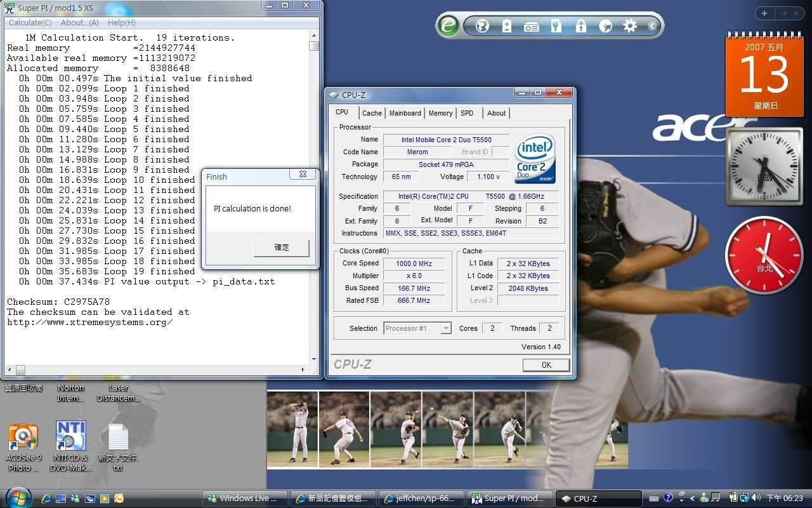Open the Acer eNet network management icon
Viewport: 812px width, 508px height.
[482, 26]
